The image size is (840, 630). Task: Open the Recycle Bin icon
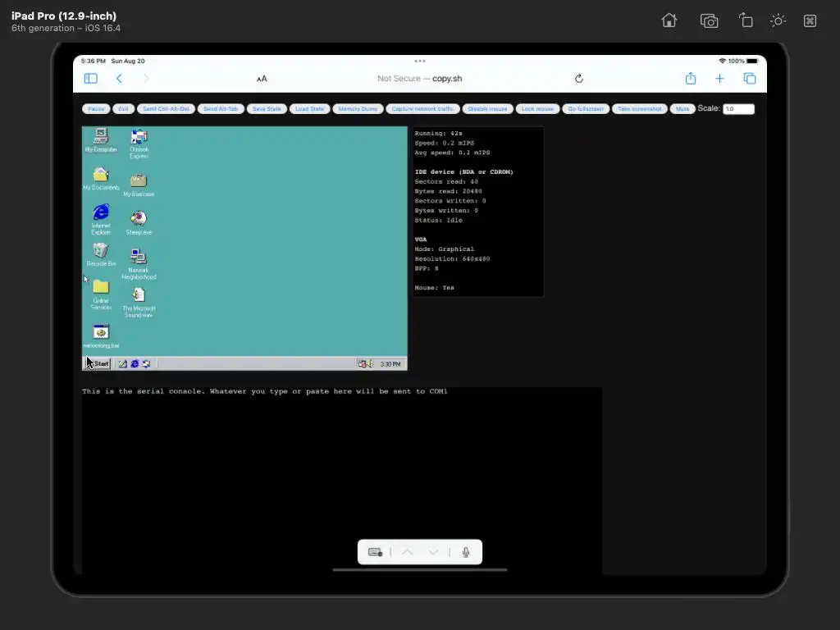click(101, 254)
